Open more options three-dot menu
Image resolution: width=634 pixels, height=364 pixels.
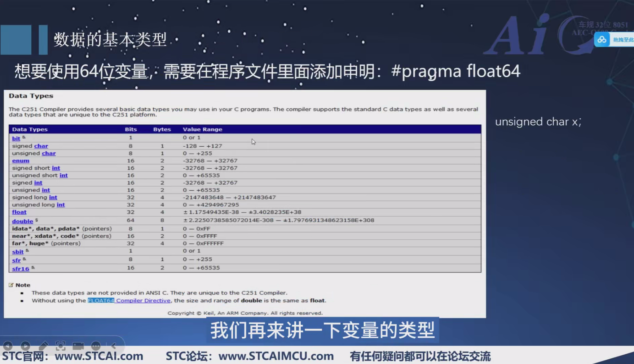click(x=96, y=346)
